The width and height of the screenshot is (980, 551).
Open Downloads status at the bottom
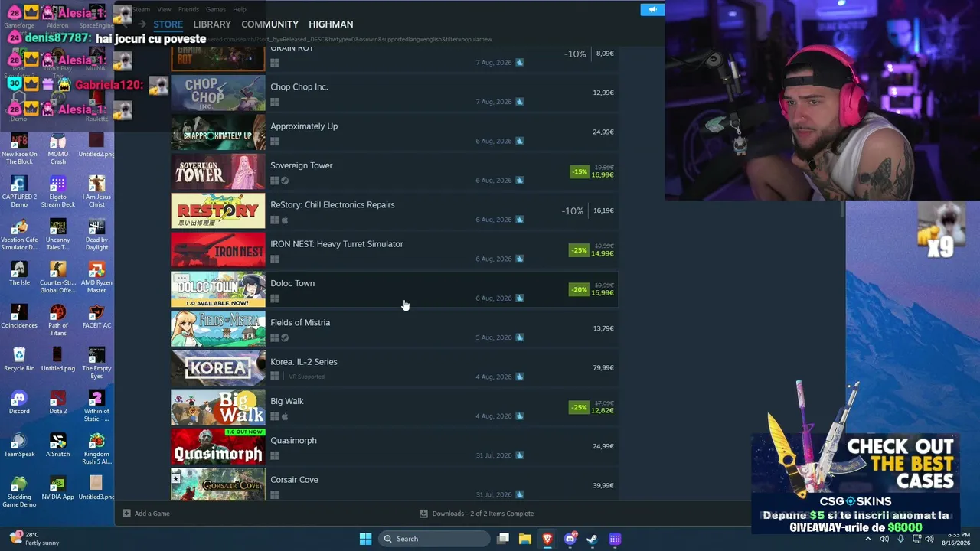point(476,514)
